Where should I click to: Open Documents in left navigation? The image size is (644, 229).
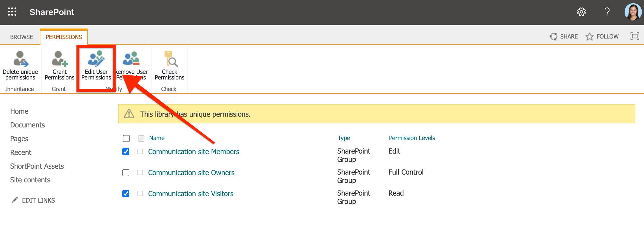pyautogui.click(x=27, y=125)
